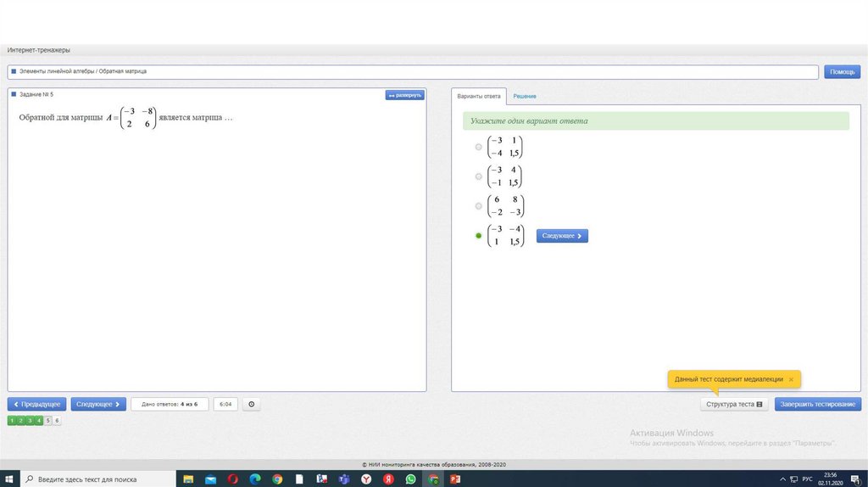
Task: Select the first answer matrix option
Action: click(479, 147)
